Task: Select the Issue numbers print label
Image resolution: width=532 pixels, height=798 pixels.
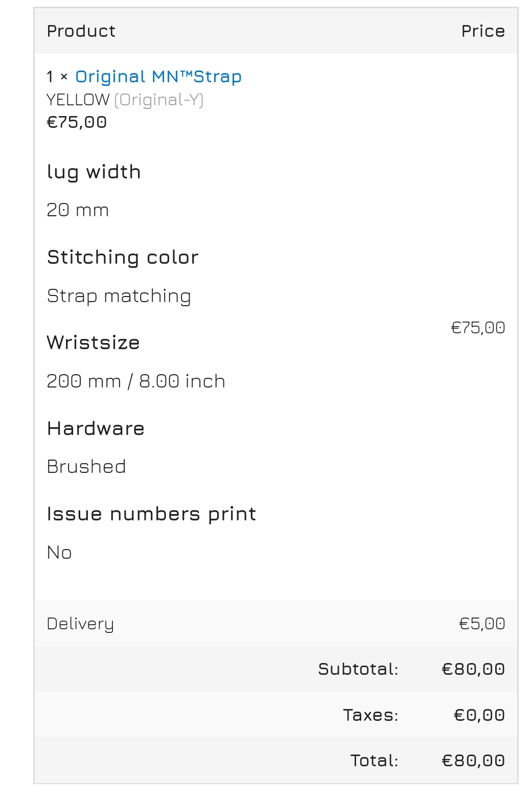Action: point(152,514)
